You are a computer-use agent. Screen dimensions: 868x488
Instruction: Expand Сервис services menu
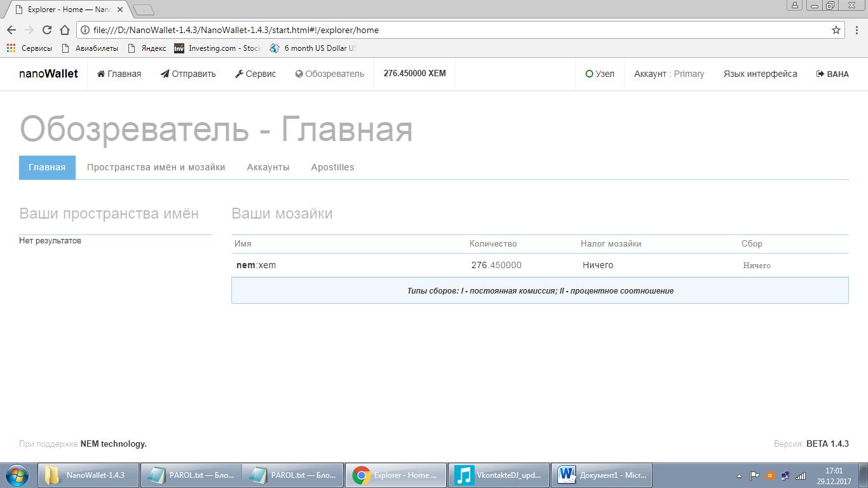(255, 74)
